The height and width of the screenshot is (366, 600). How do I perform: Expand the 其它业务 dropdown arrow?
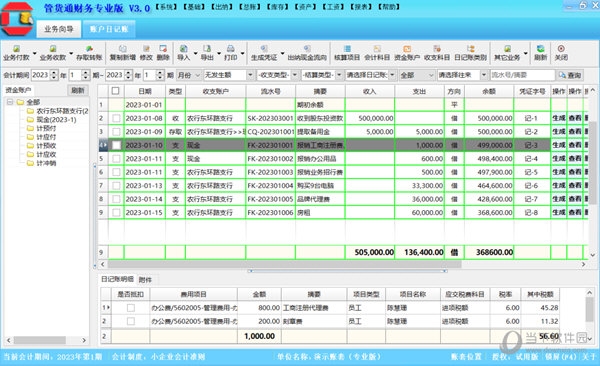pos(525,53)
